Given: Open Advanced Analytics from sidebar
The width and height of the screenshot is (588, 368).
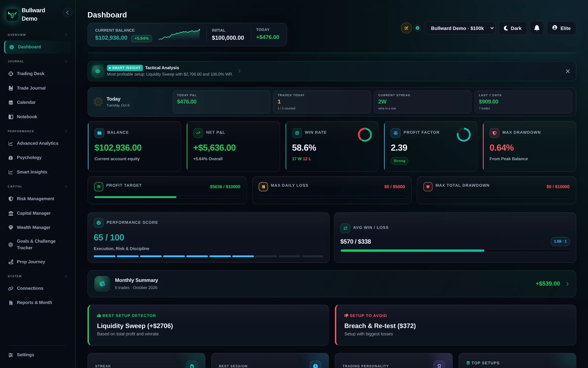Looking at the screenshot, I should (x=37, y=143).
